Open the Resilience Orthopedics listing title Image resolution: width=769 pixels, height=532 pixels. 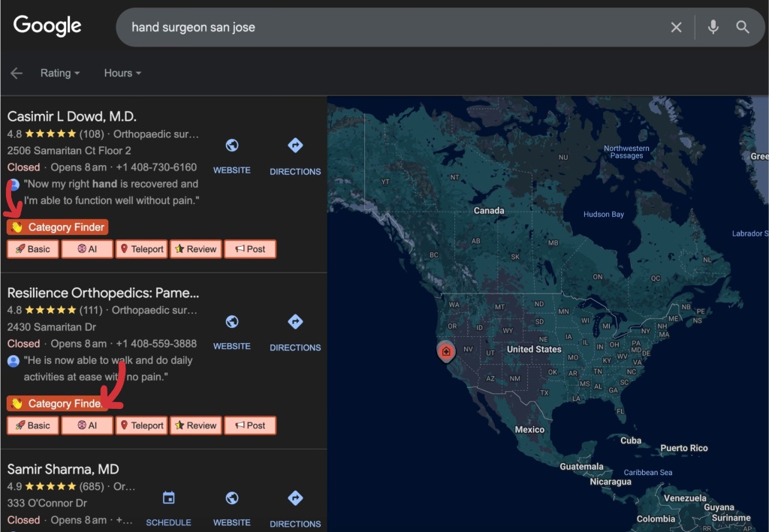(103, 293)
